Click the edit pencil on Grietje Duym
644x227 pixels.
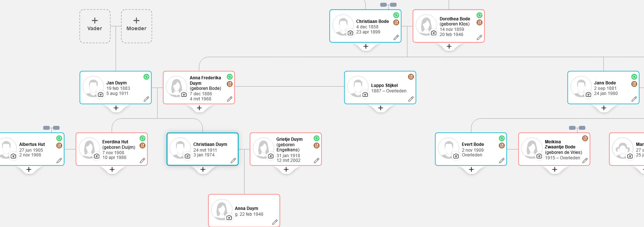(x=317, y=160)
